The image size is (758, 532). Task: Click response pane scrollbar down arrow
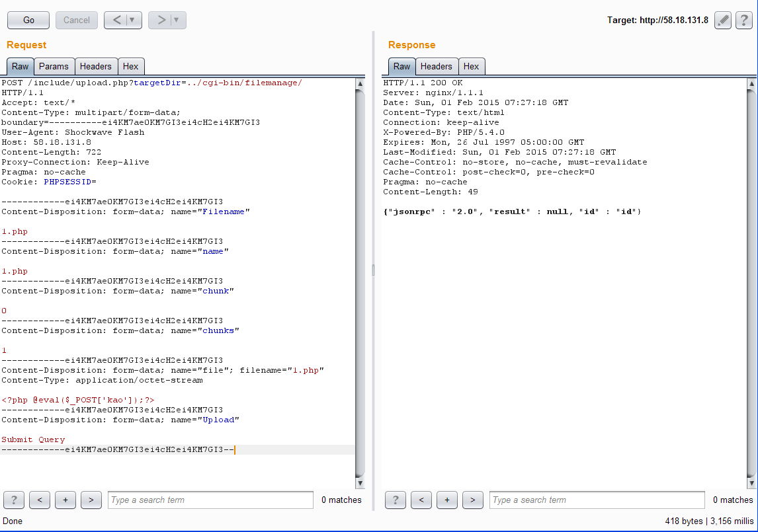[x=751, y=483]
